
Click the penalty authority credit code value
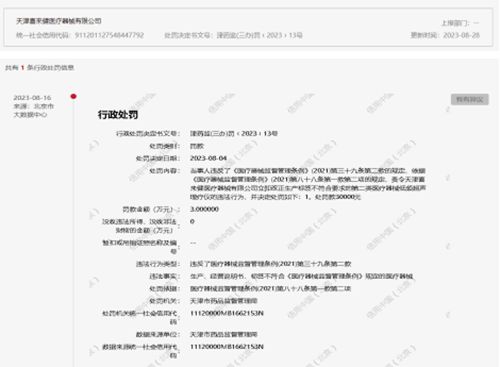click(227, 313)
